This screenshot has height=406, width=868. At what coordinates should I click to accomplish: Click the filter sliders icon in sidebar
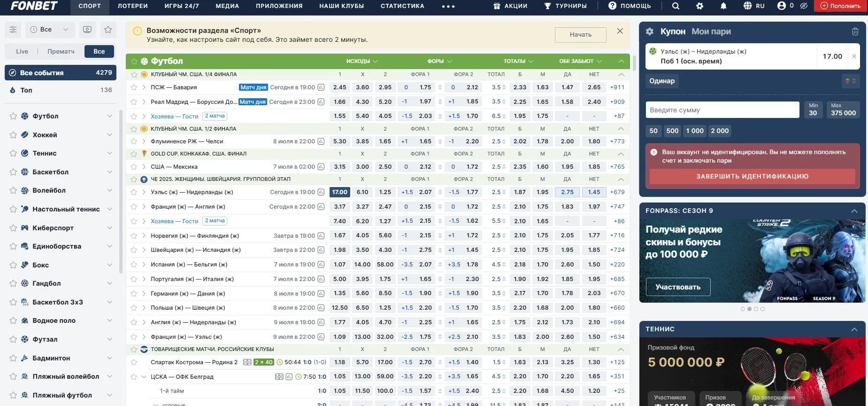tap(13, 30)
